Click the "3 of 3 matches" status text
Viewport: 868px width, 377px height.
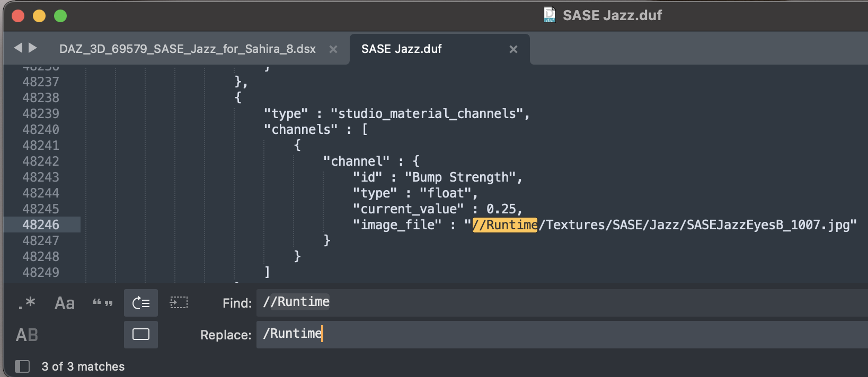83,366
